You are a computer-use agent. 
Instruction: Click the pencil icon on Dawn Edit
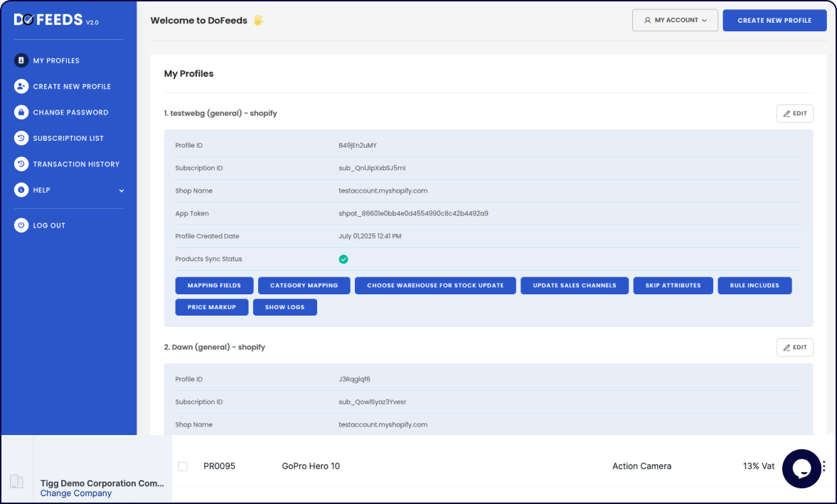click(x=787, y=348)
